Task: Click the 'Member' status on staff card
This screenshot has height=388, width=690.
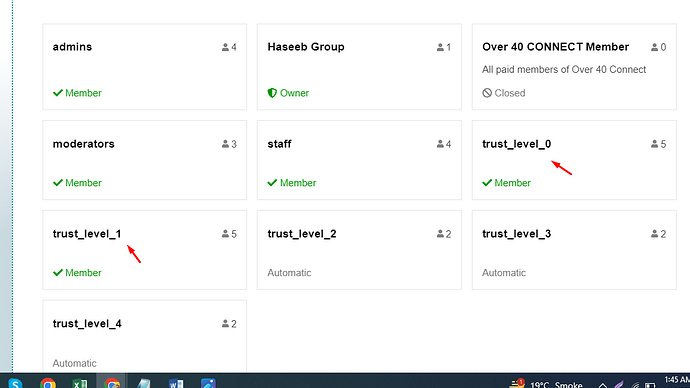Action: tap(298, 183)
